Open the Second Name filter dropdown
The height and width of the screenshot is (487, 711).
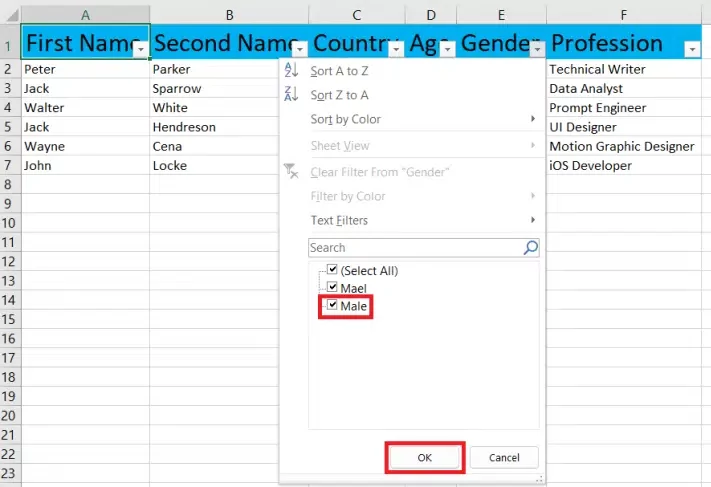(x=299, y=49)
